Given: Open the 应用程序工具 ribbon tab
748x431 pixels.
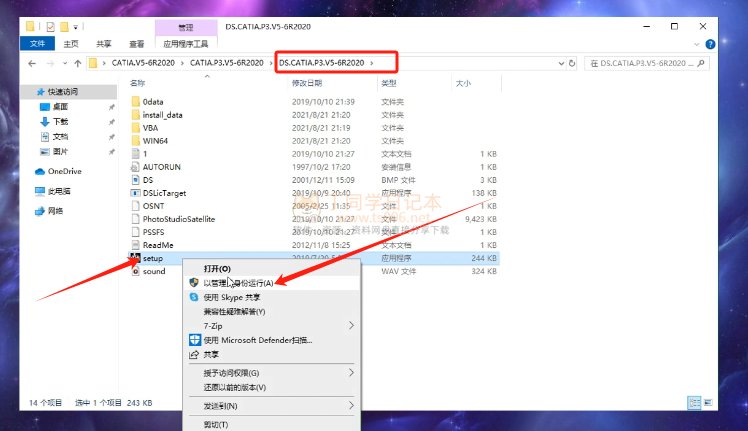Looking at the screenshot, I should click(186, 44).
